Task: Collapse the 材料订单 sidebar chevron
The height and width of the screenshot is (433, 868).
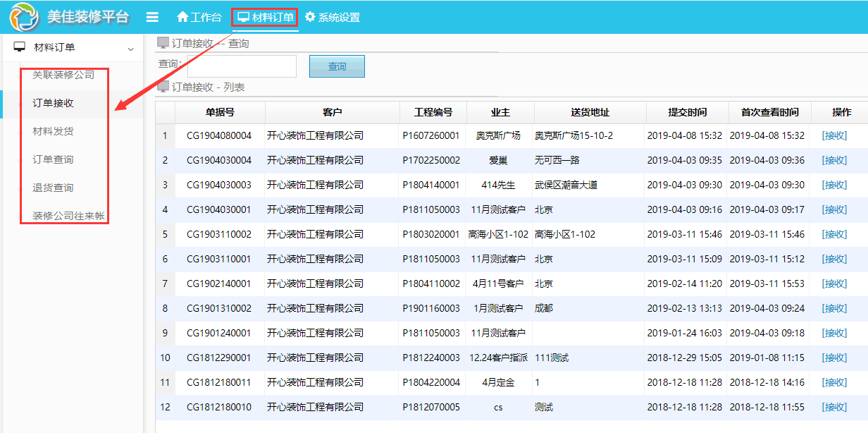Action: click(x=130, y=49)
